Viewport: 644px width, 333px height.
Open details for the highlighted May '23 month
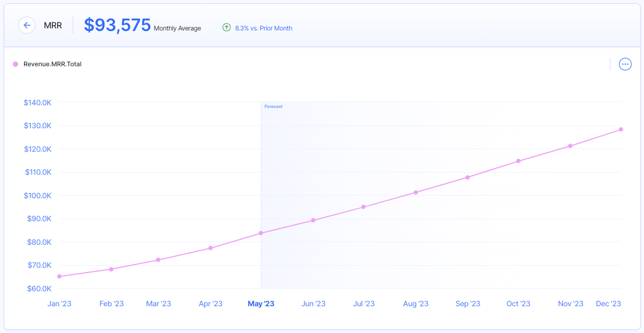click(261, 303)
